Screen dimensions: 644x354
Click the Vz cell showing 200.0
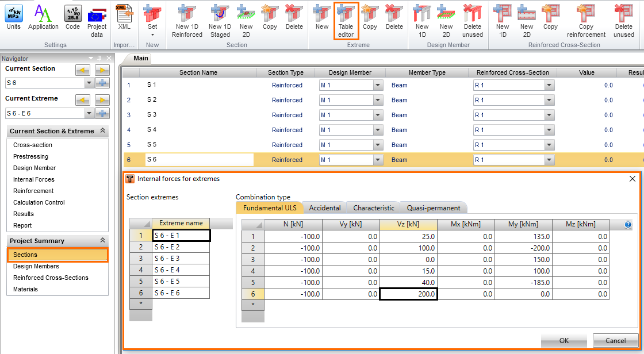pos(408,294)
